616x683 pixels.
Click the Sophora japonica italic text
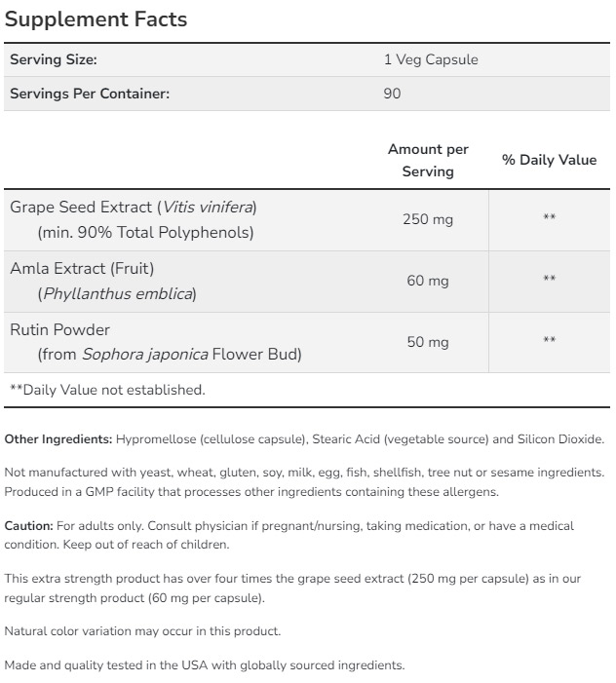point(144,355)
